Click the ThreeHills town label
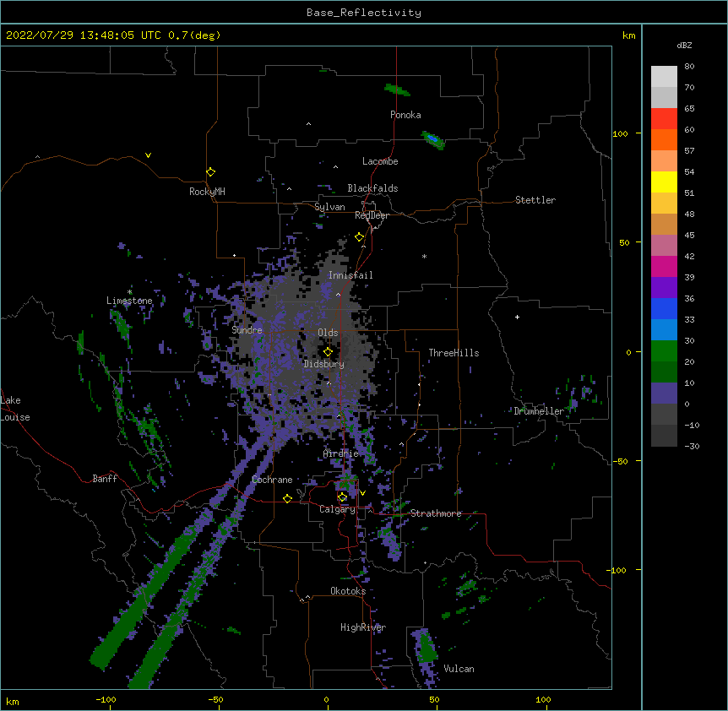The height and width of the screenshot is (711, 728). point(454,353)
